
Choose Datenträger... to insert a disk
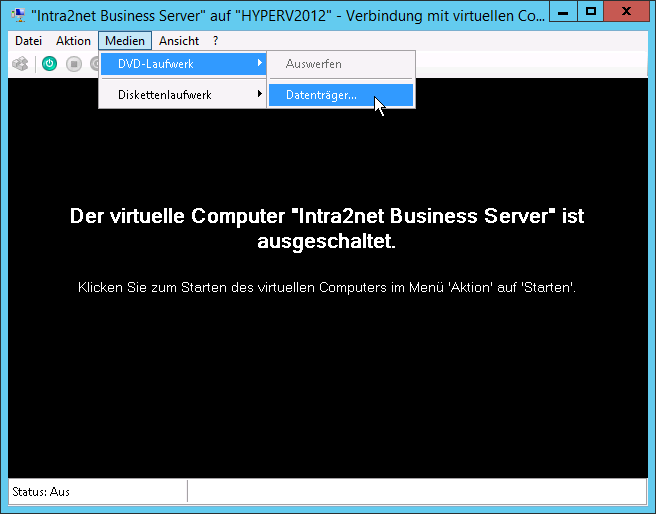tap(341, 95)
